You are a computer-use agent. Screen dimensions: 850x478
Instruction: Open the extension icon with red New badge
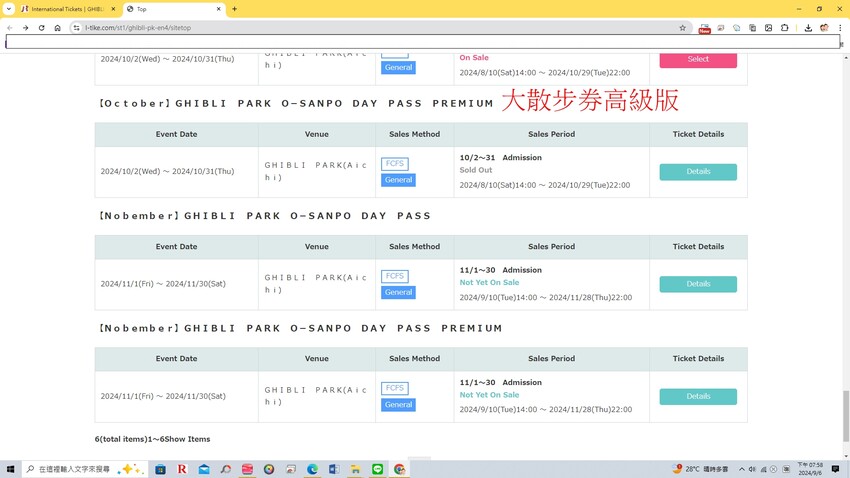(x=704, y=28)
